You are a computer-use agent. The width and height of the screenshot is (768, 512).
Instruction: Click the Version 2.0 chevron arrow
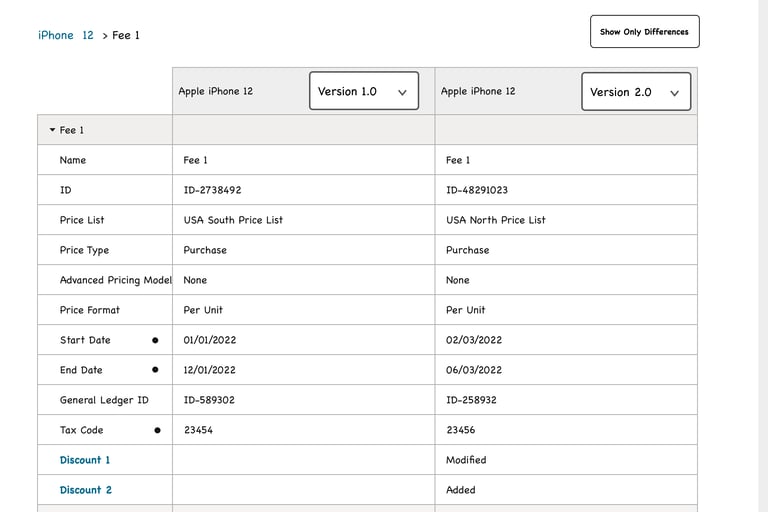point(674,93)
